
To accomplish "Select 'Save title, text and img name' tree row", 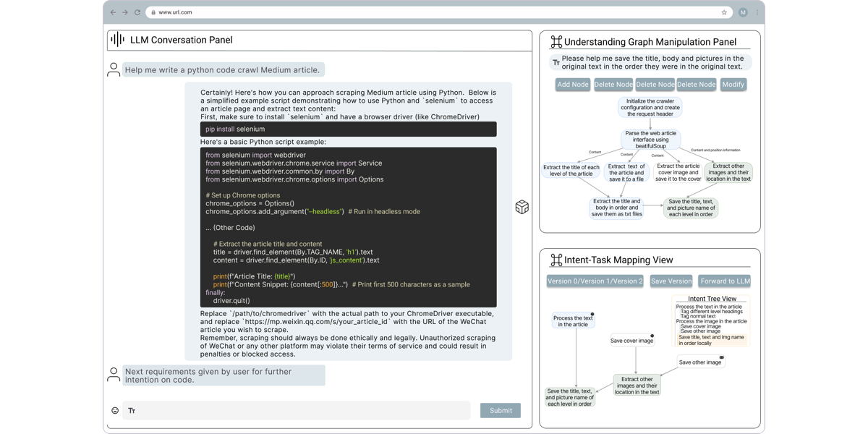I will coord(711,340).
